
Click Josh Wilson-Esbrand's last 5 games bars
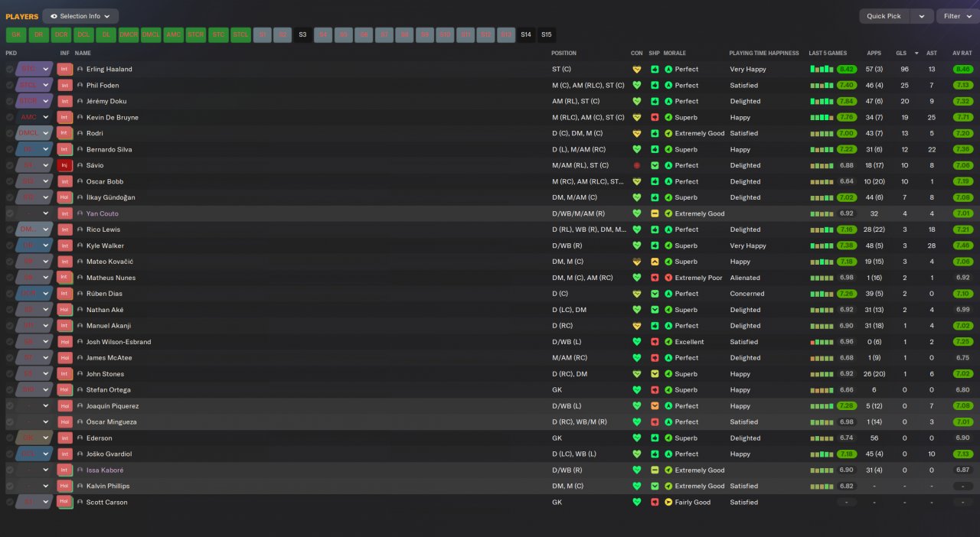822,342
